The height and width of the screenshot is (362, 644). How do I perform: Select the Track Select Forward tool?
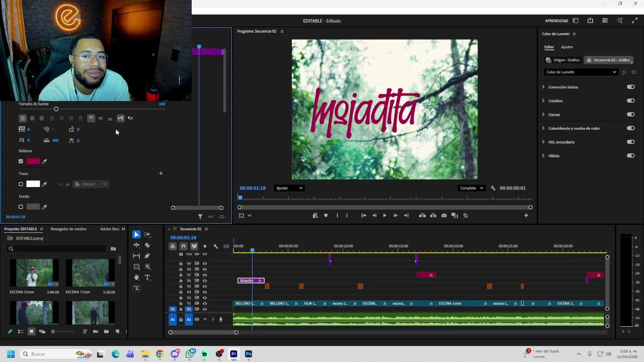tap(147, 235)
